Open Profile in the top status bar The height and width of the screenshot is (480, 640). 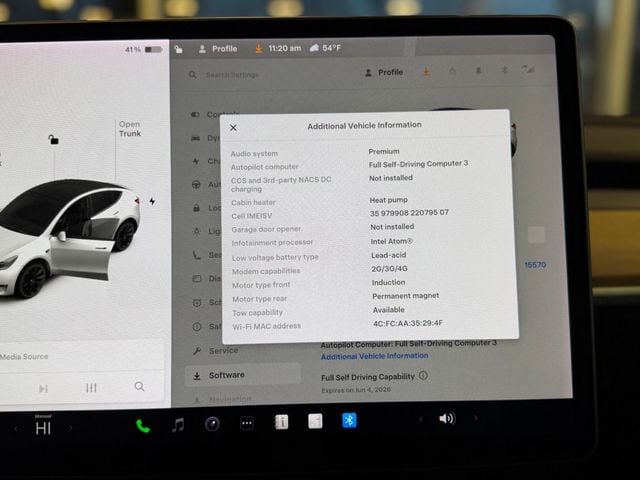[218, 48]
